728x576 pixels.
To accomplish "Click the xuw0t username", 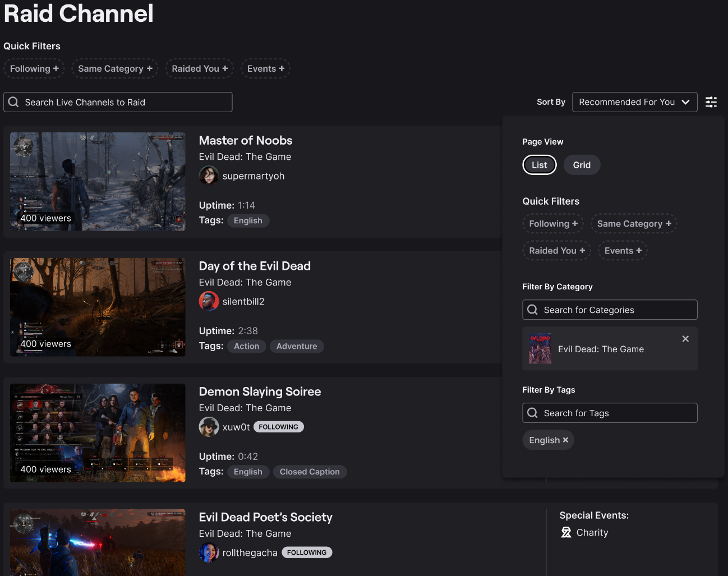I will (236, 427).
